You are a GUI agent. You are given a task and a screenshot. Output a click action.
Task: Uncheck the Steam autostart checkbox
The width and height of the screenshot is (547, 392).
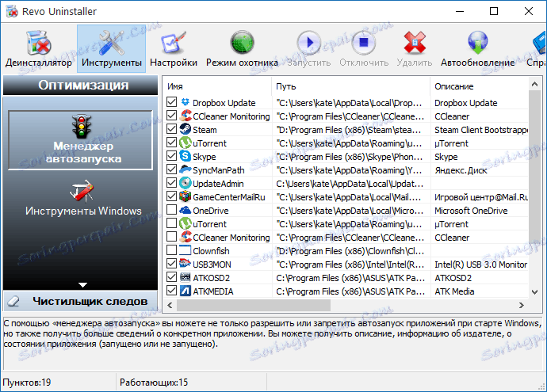tap(171, 129)
